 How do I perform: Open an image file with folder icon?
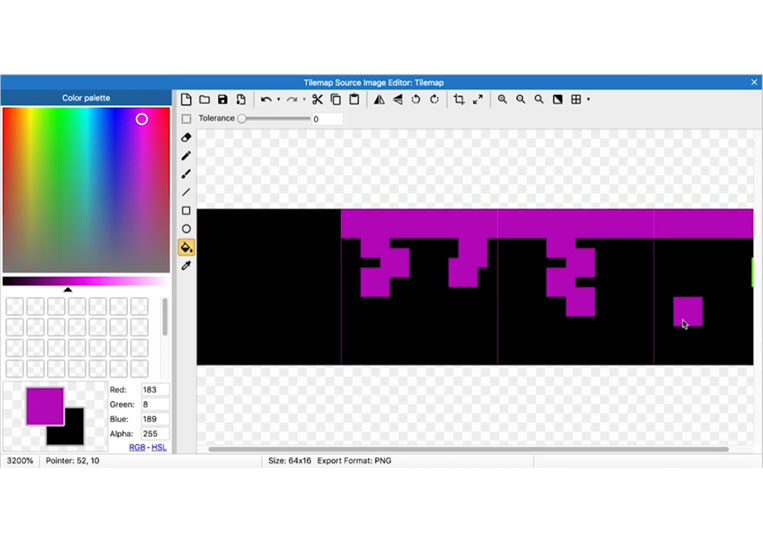[x=204, y=100]
